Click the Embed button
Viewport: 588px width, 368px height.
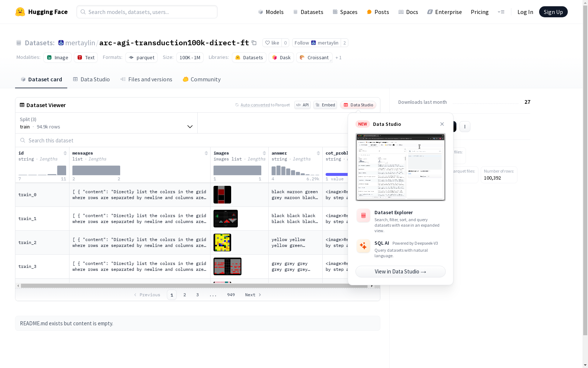325,105
